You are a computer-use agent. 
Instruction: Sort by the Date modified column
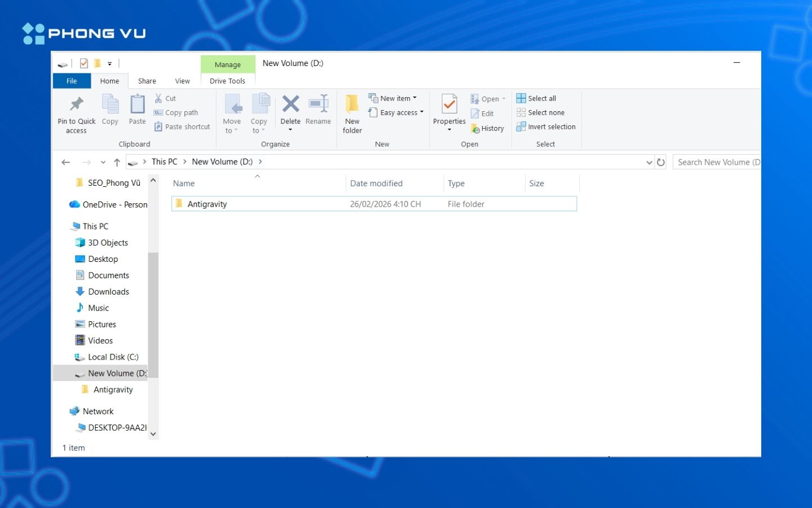click(x=376, y=183)
